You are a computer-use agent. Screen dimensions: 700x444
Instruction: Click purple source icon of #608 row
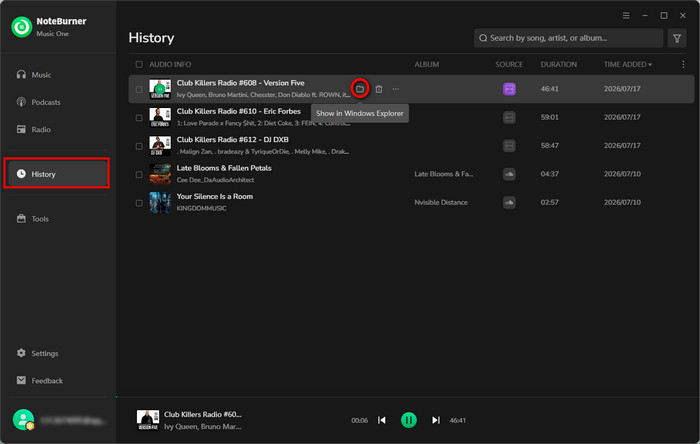click(509, 89)
